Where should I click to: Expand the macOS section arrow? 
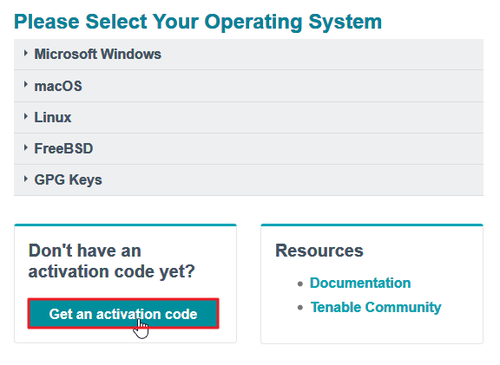tap(25, 85)
